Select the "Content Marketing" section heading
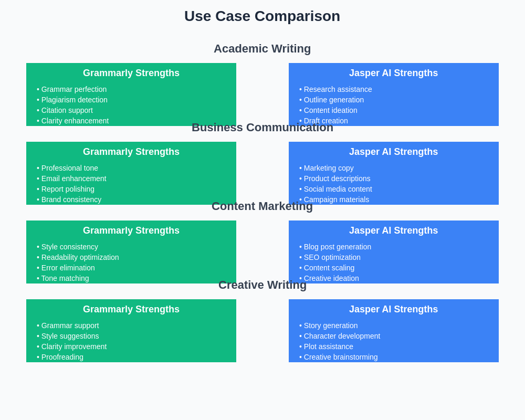 (262, 206)
